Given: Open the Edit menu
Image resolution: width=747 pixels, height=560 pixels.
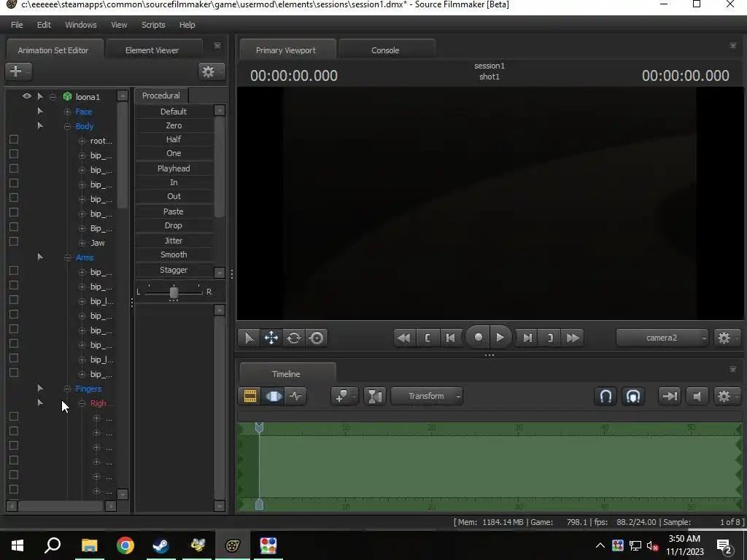Looking at the screenshot, I should (x=44, y=25).
